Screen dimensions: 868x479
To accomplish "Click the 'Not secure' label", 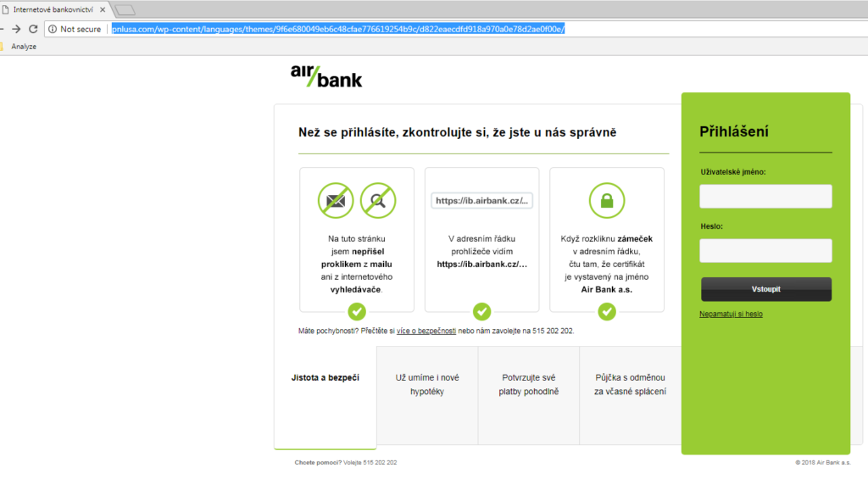I will pyautogui.click(x=81, y=30).
